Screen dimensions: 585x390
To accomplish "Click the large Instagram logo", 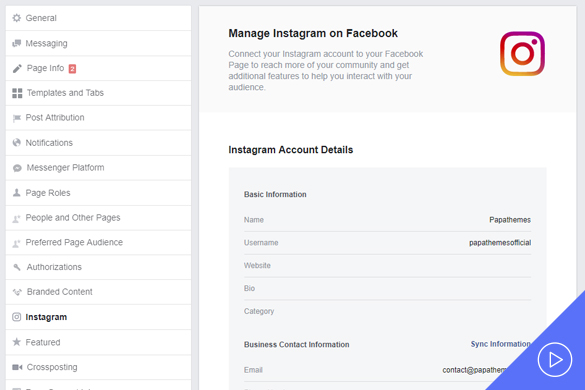I will (x=522, y=54).
